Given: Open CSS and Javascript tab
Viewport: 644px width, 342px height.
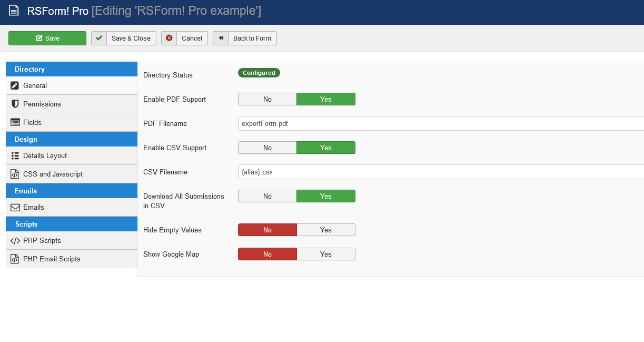Looking at the screenshot, I should click(72, 174).
